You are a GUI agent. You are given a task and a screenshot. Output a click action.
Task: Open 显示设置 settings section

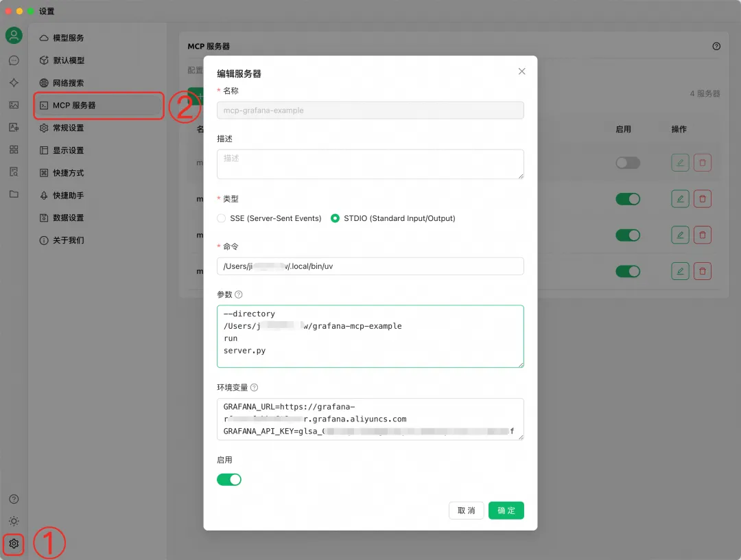coord(99,150)
